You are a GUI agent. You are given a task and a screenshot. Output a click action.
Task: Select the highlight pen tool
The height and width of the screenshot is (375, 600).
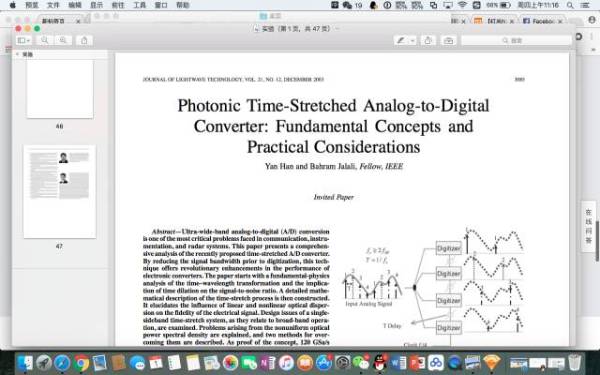pos(401,40)
